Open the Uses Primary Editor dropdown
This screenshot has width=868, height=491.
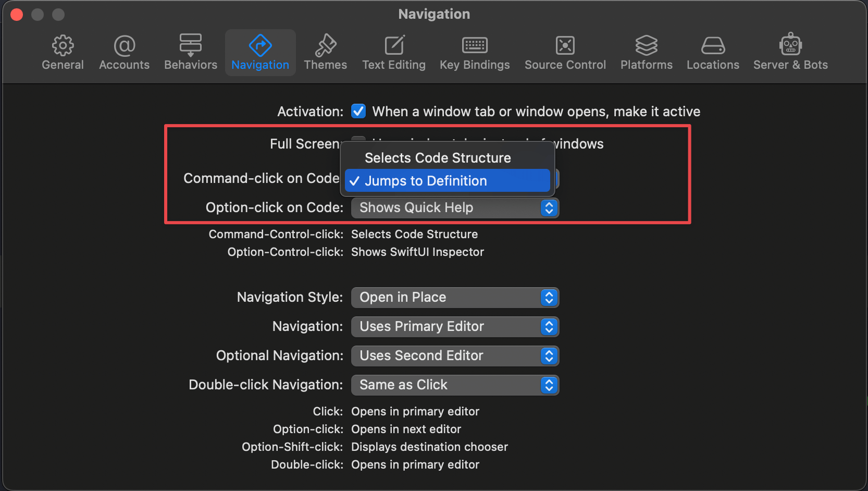[x=454, y=327]
